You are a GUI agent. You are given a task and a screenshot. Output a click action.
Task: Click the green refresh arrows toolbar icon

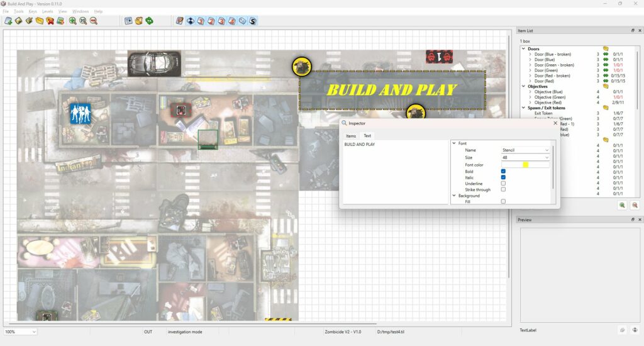[150, 21]
